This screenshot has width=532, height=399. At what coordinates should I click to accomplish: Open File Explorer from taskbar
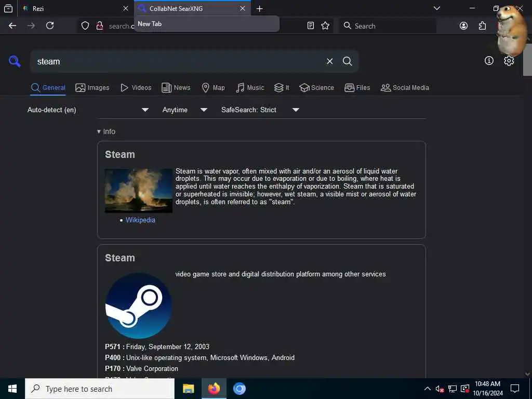(188, 389)
